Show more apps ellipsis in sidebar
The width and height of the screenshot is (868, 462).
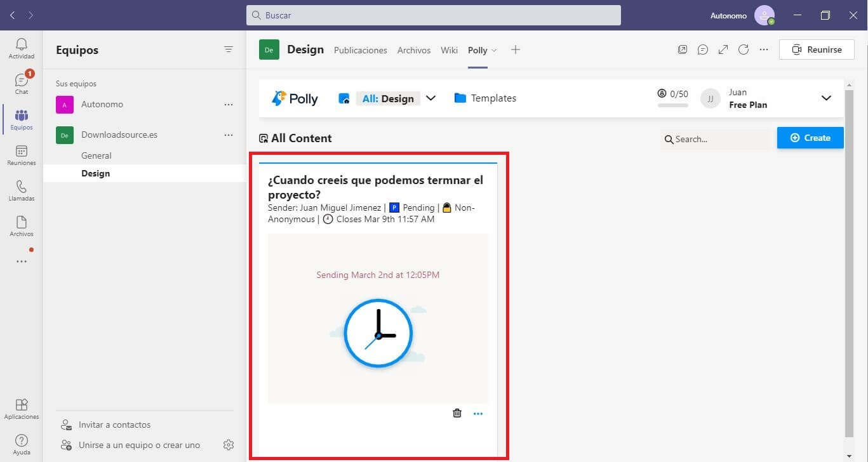click(x=22, y=261)
